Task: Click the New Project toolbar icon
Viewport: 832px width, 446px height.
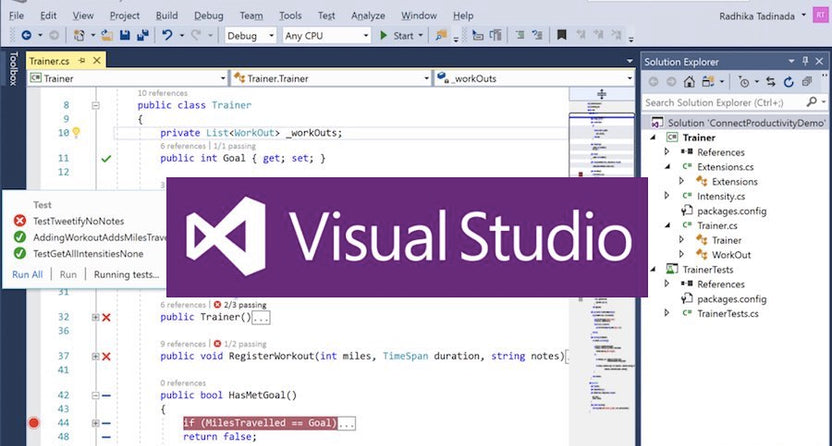Action: pos(79,36)
